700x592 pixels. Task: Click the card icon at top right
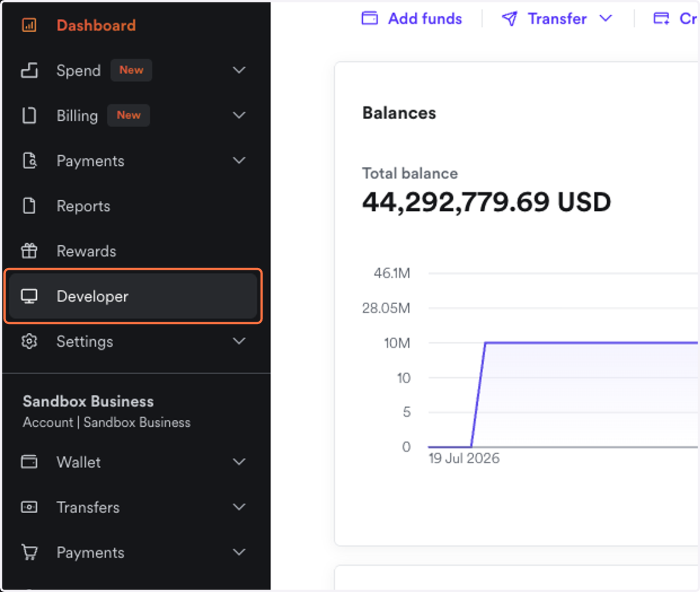(661, 19)
